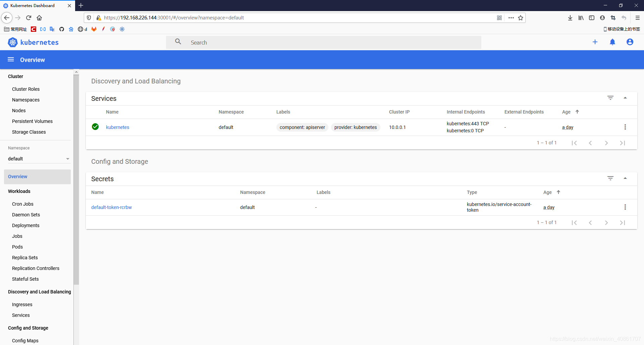Sort Services by Age column

[x=571, y=112]
